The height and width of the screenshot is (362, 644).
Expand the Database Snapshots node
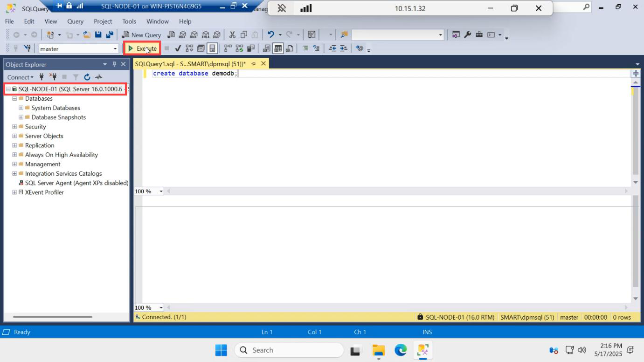pyautogui.click(x=21, y=117)
